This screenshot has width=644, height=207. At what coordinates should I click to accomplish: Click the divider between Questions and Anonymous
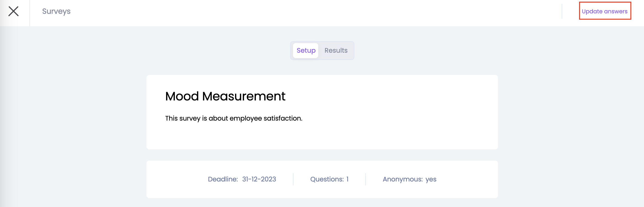366,179
